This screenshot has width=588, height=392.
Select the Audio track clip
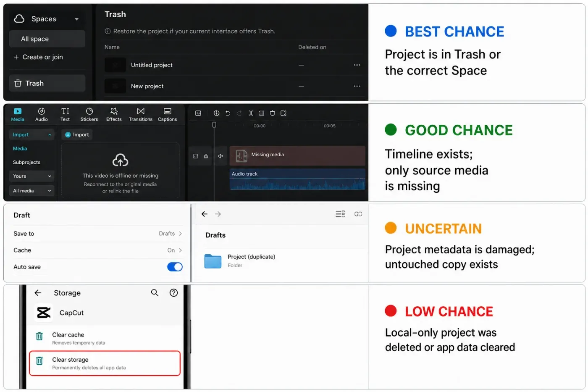[297, 179]
